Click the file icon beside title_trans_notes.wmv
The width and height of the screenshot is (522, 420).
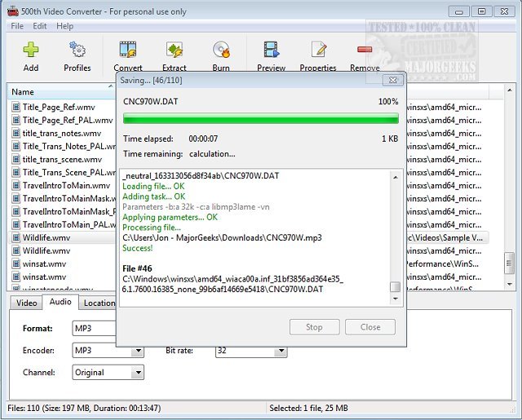click(15, 133)
